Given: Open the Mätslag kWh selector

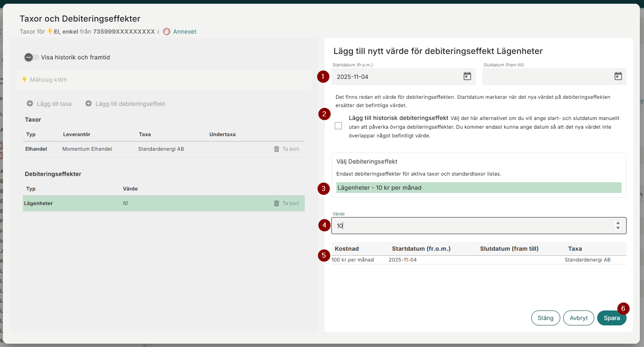Looking at the screenshot, I should click(x=164, y=80).
